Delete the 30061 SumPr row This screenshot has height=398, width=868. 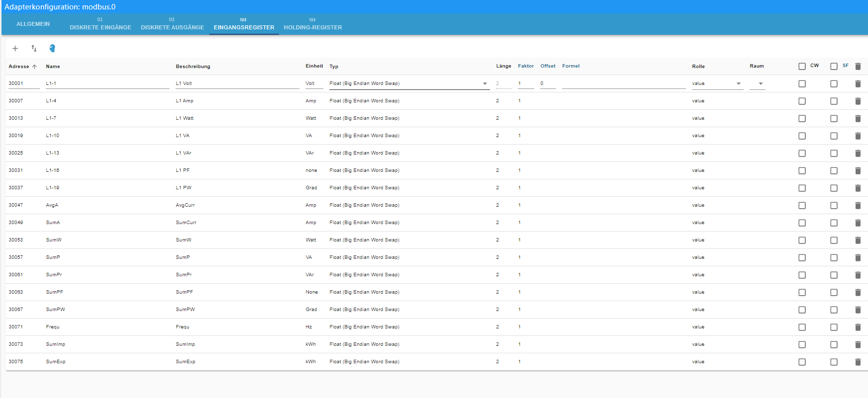click(858, 275)
